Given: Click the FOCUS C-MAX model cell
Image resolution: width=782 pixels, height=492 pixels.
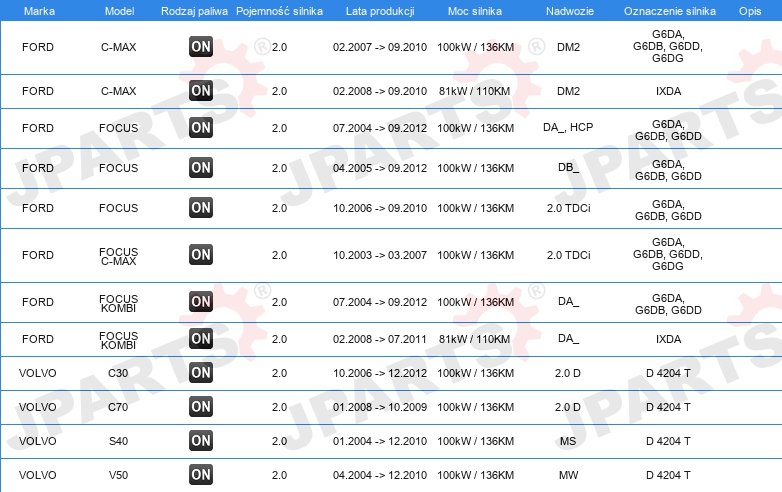Looking at the screenshot, I should (119, 256).
